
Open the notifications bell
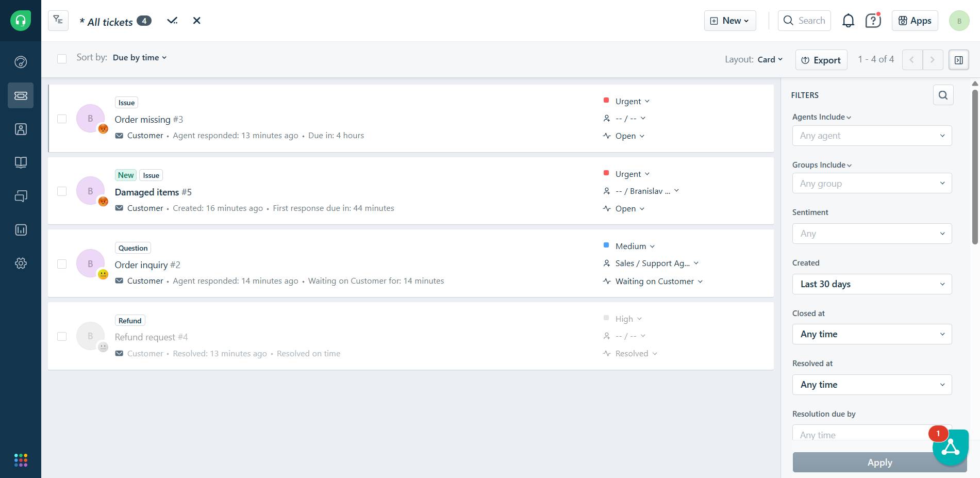848,21
